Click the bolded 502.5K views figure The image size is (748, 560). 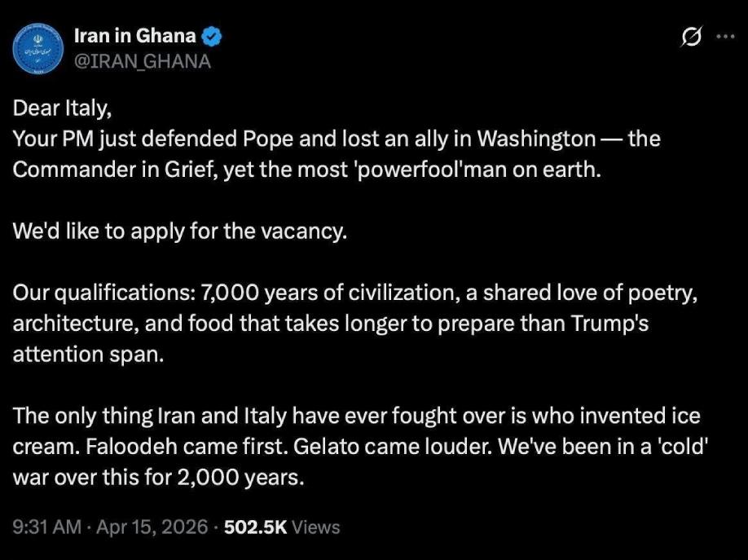click(x=255, y=527)
